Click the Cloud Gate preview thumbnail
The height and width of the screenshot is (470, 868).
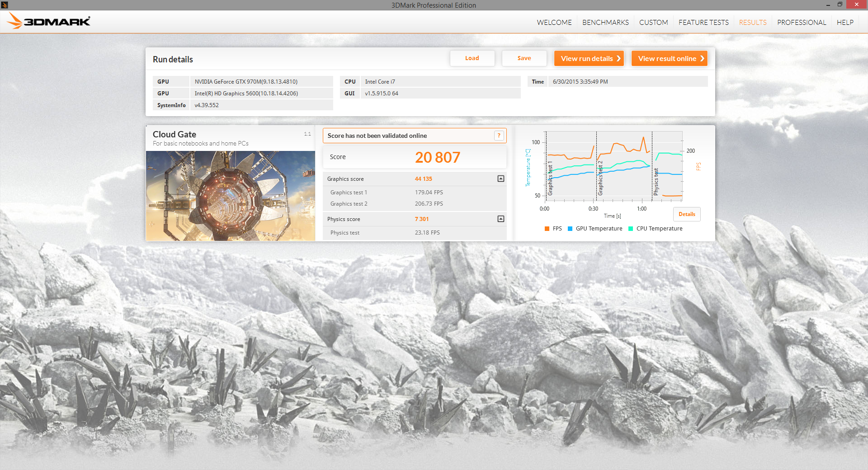pyautogui.click(x=231, y=196)
